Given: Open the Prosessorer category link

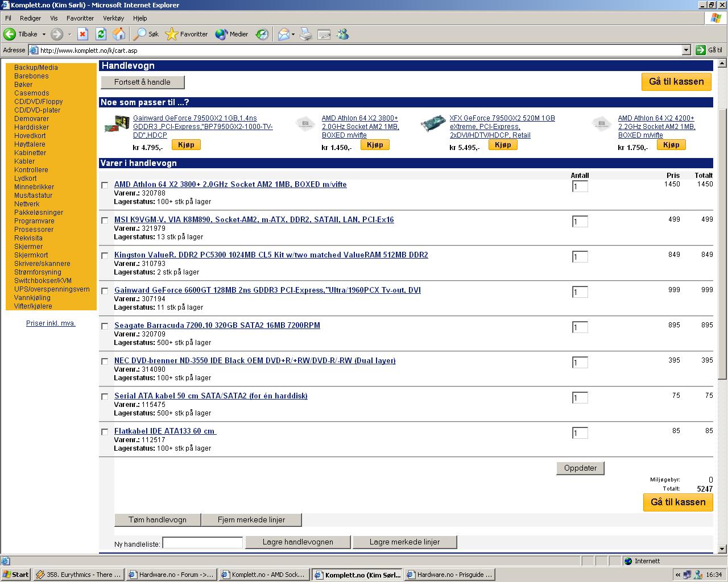Looking at the screenshot, I should pos(34,230).
